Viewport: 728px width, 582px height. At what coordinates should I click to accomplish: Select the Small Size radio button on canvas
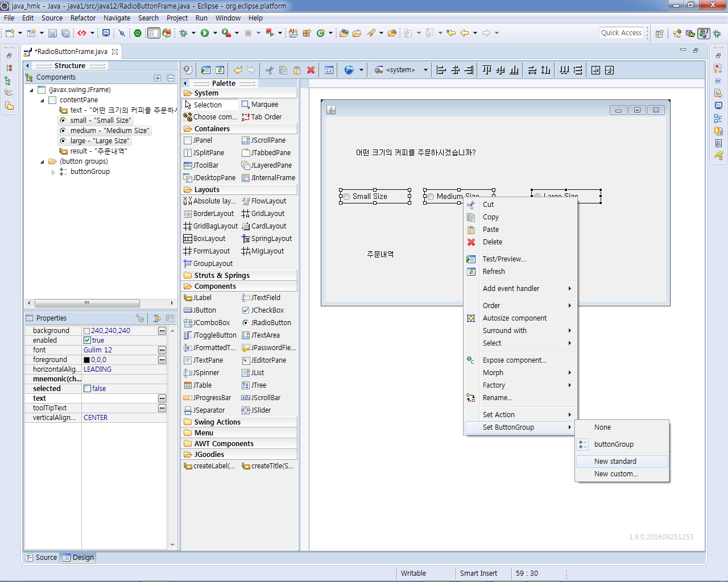pyautogui.click(x=369, y=197)
